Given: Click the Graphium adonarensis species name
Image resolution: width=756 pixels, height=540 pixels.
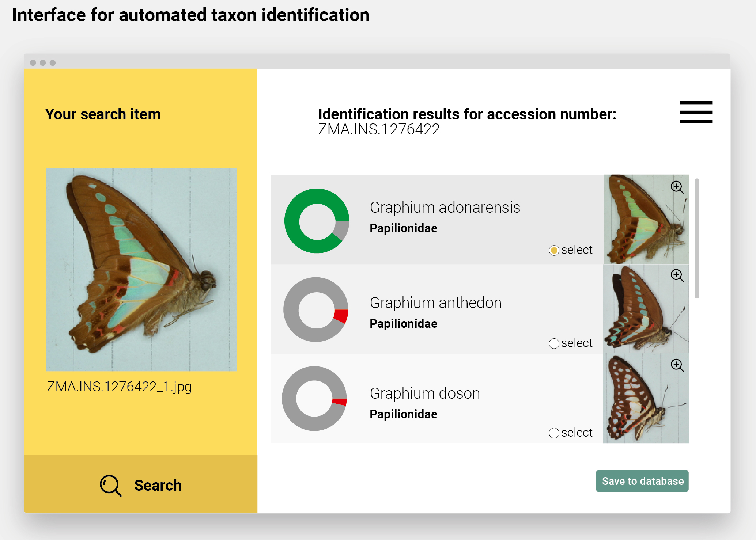Looking at the screenshot, I should coord(445,208).
